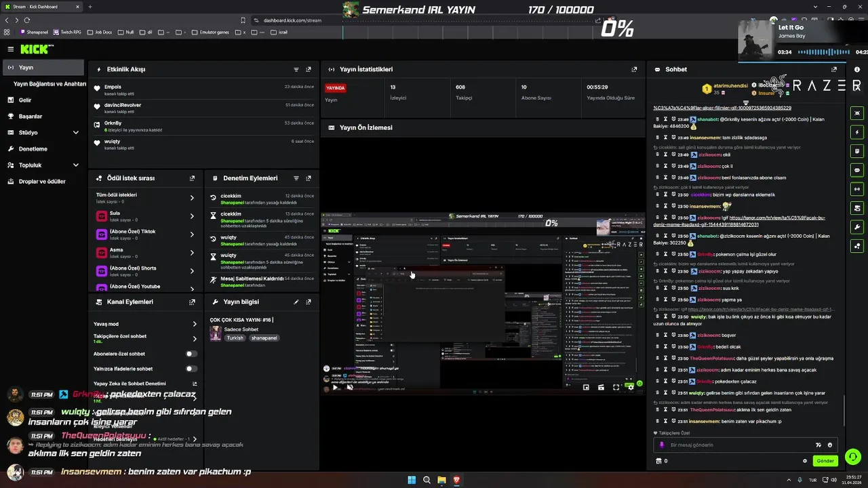This screenshot has width=868, height=488.
Task: Pop out the Sohbet chat panel
Action: [x=834, y=69]
